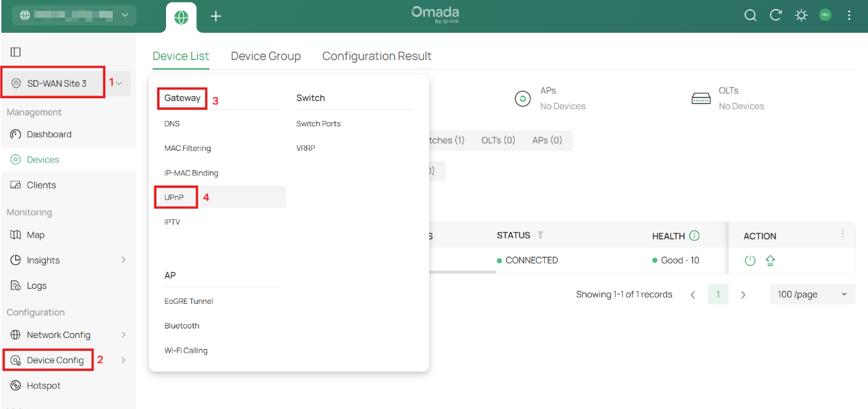Open Clients in the sidebar
The height and width of the screenshot is (409, 868).
[x=42, y=185]
